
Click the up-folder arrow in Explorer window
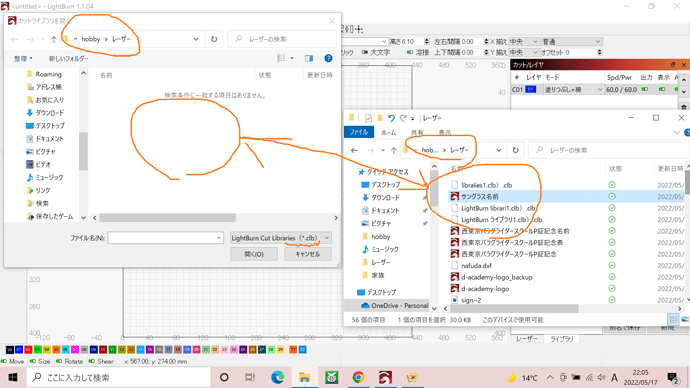(x=393, y=150)
